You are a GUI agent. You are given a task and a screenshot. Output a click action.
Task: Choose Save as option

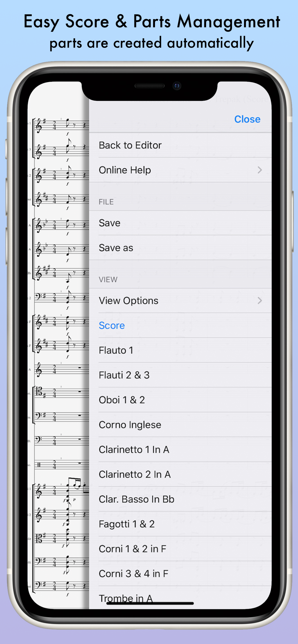pyautogui.click(x=180, y=248)
